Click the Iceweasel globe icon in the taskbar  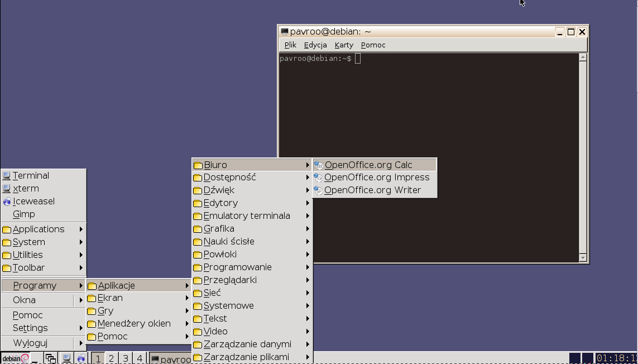(x=81, y=358)
